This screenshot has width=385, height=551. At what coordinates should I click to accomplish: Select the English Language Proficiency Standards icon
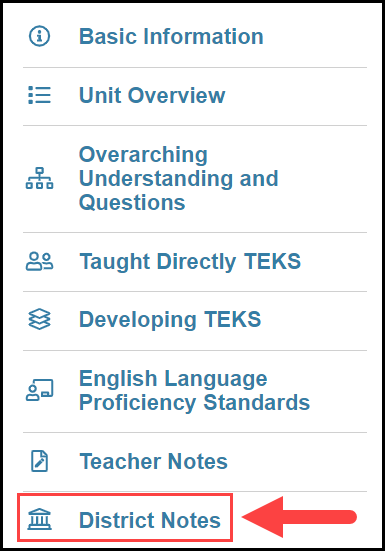(x=39, y=390)
